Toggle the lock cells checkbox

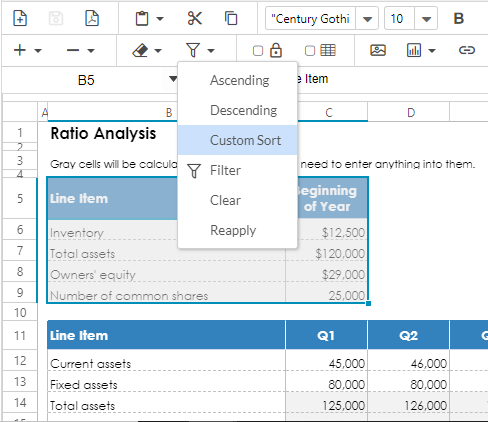(x=258, y=51)
